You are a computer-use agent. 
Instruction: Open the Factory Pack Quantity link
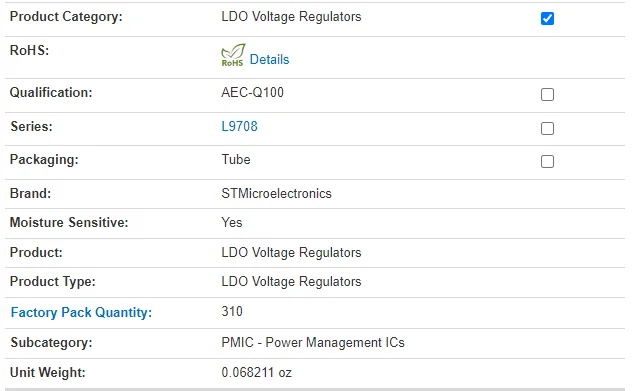point(81,312)
